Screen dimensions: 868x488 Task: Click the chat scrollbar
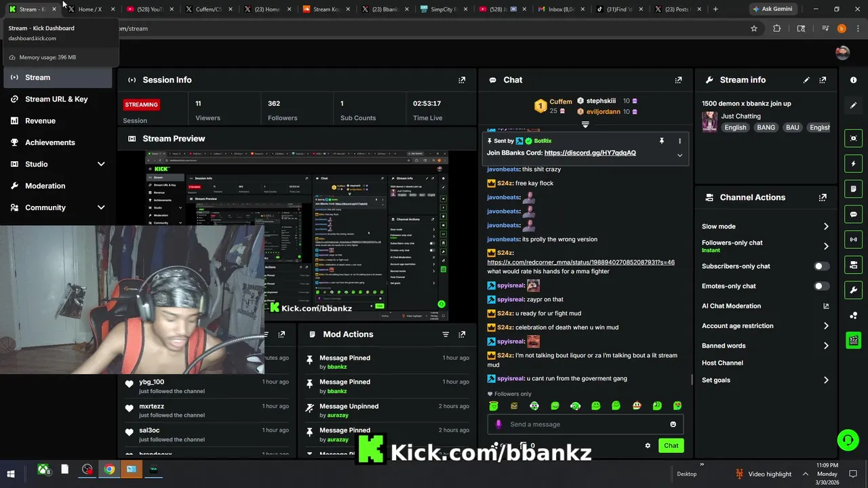[x=691, y=380]
